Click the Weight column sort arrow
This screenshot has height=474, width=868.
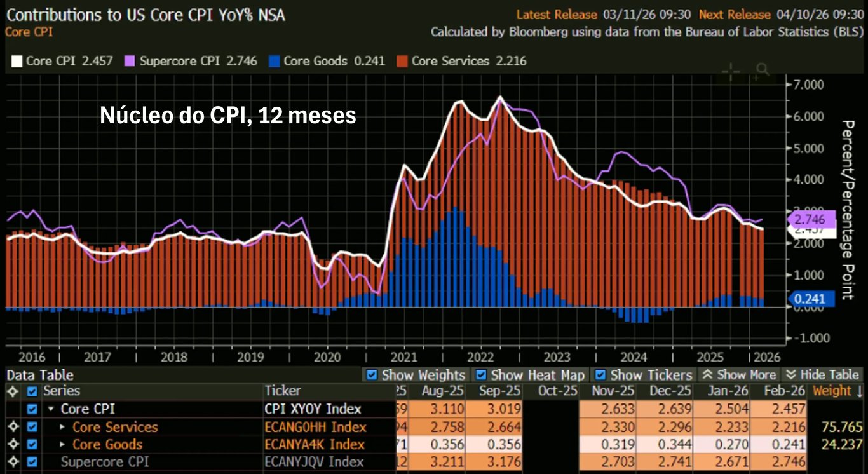click(859, 391)
